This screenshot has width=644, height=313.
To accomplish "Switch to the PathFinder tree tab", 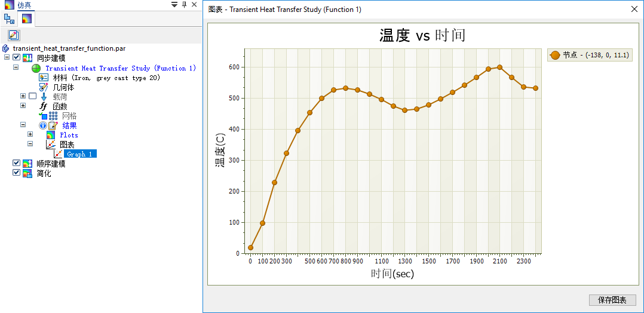I will (x=9, y=19).
